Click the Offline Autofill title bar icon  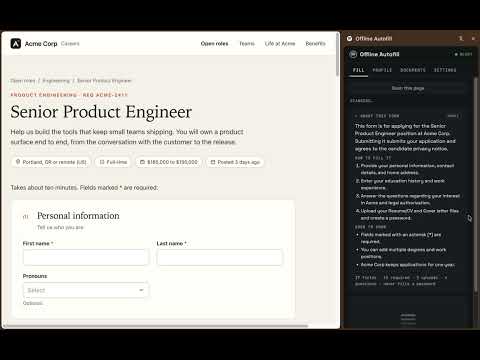pyautogui.click(x=349, y=39)
